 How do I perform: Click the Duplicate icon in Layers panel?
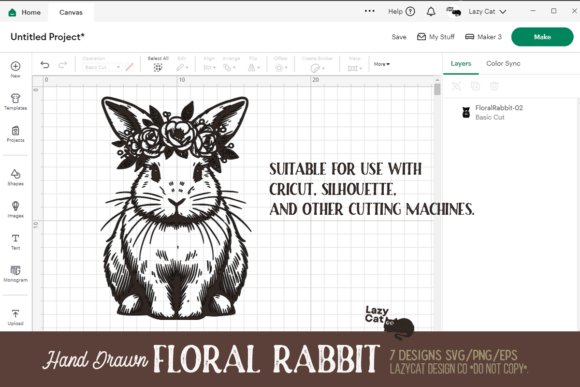[x=475, y=86]
